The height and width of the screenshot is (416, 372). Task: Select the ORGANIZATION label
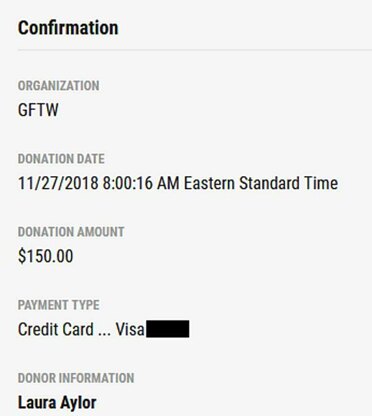click(x=59, y=86)
